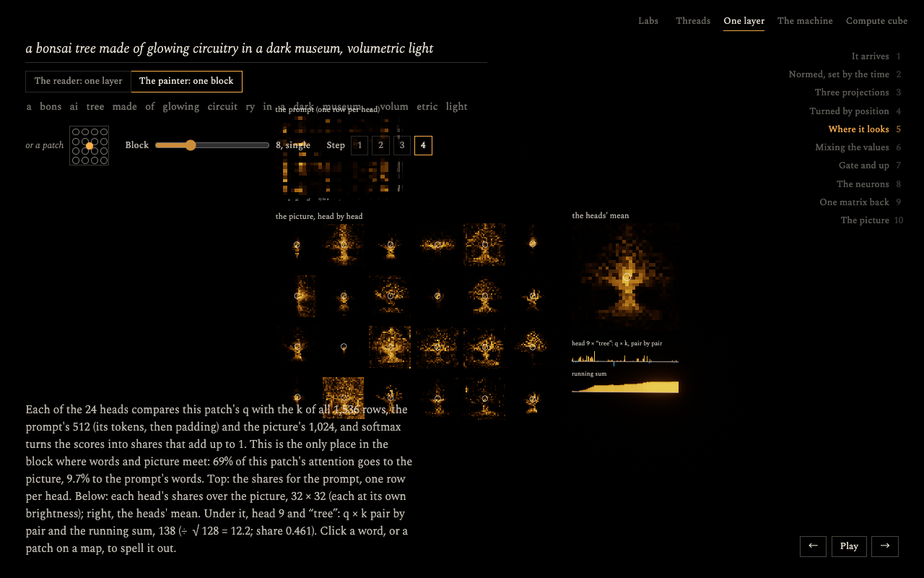
Task: Click the prompt word 'tree'
Action: click(x=95, y=107)
